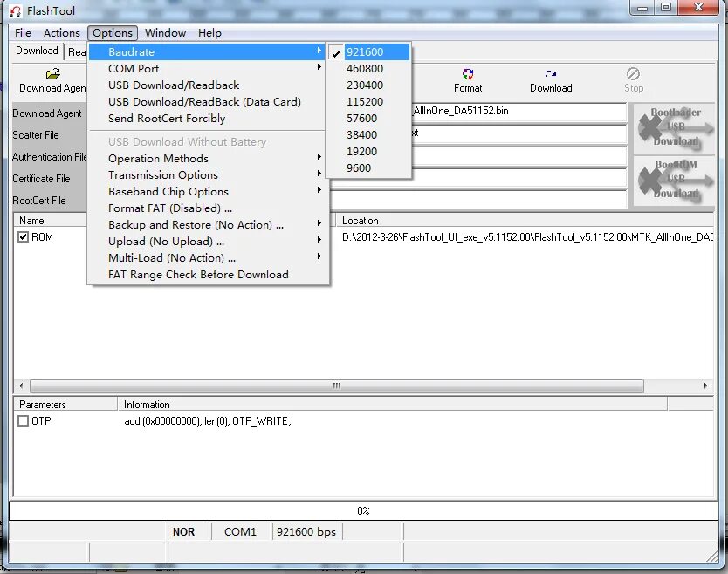Click the Format toolbar icon

[468, 74]
